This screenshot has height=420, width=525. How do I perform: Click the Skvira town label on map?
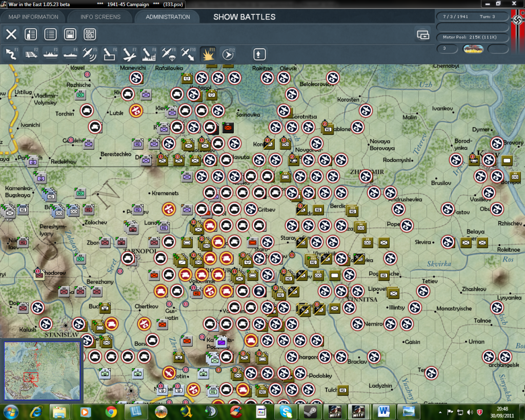[x=423, y=242]
